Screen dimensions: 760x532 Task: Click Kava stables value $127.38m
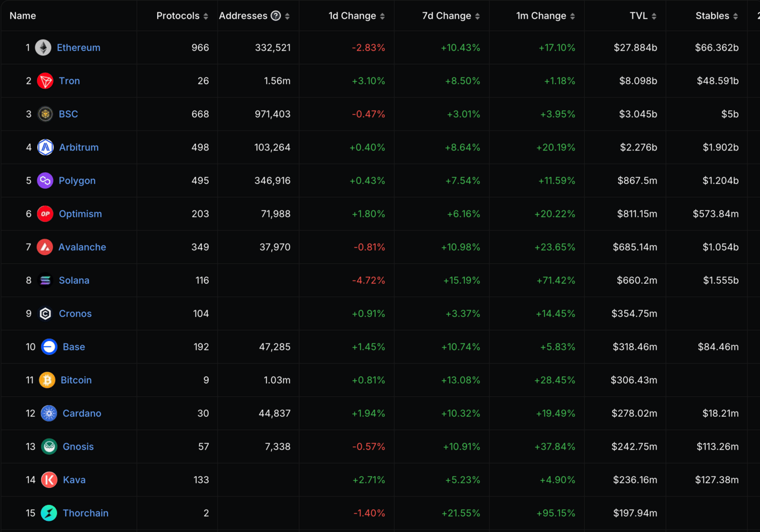(716, 480)
